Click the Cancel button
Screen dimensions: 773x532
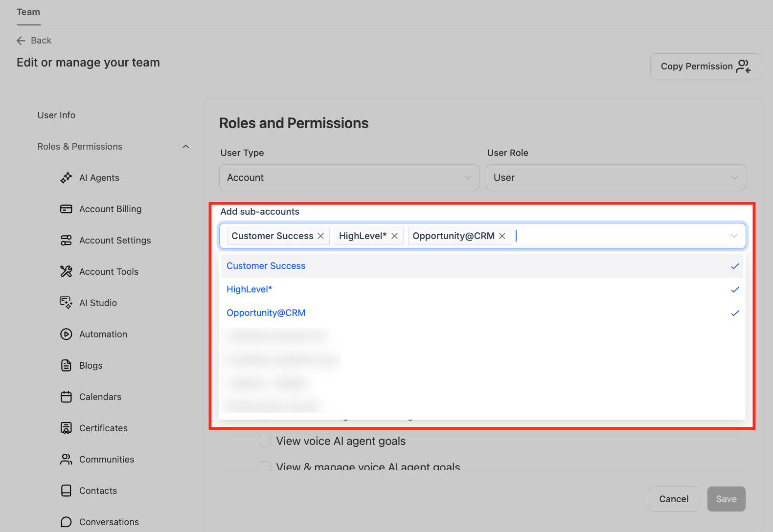(674, 499)
